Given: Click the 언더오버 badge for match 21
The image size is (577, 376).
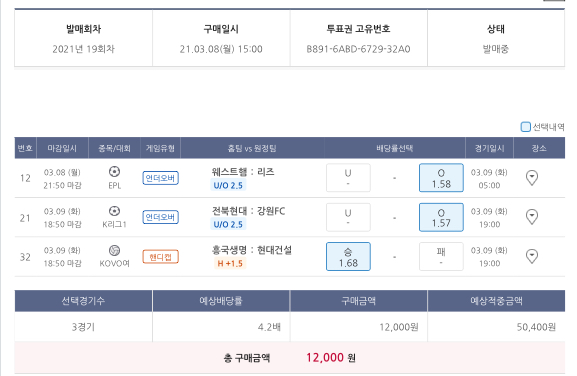Looking at the screenshot, I should [160, 217].
